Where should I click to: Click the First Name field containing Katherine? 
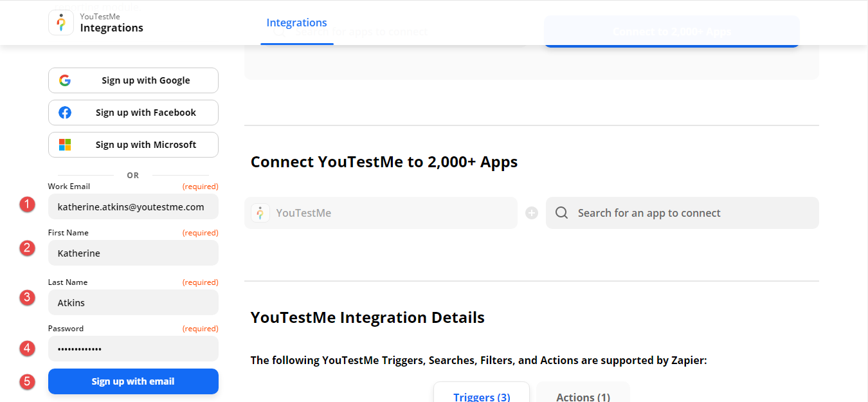click(x=133, y=253)
